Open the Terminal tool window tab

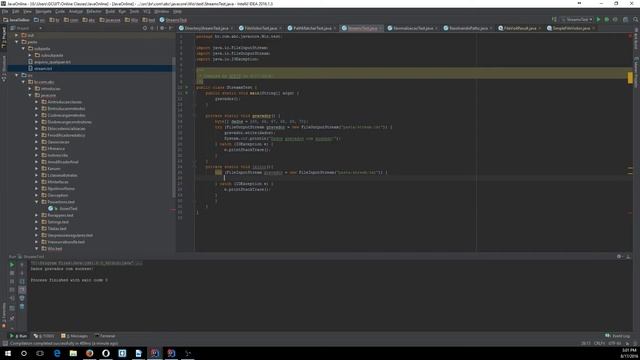point(105,336)
